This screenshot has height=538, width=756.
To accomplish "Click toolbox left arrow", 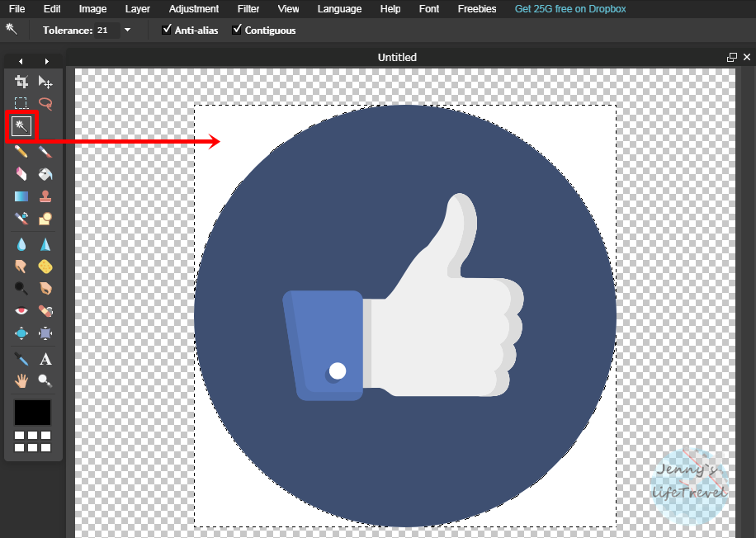I will pos(21,61).
